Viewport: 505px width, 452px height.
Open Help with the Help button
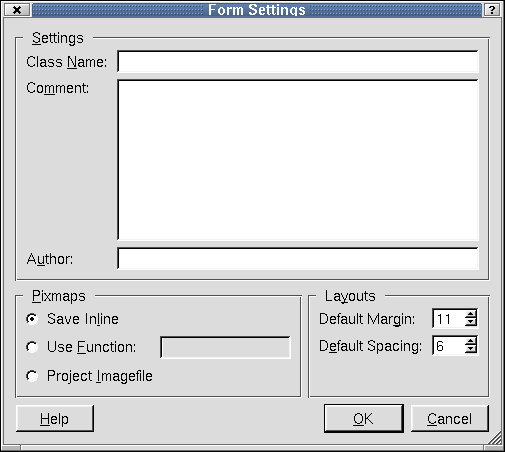(55, 419)
